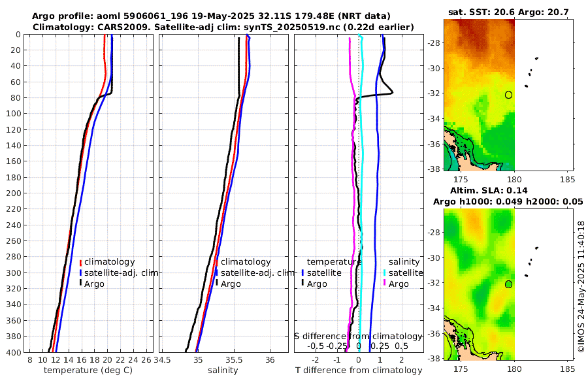This screenshot has width=588, height=379.
Task: Click magenta Argo salinity legend marker
Action: pos(385,284)
